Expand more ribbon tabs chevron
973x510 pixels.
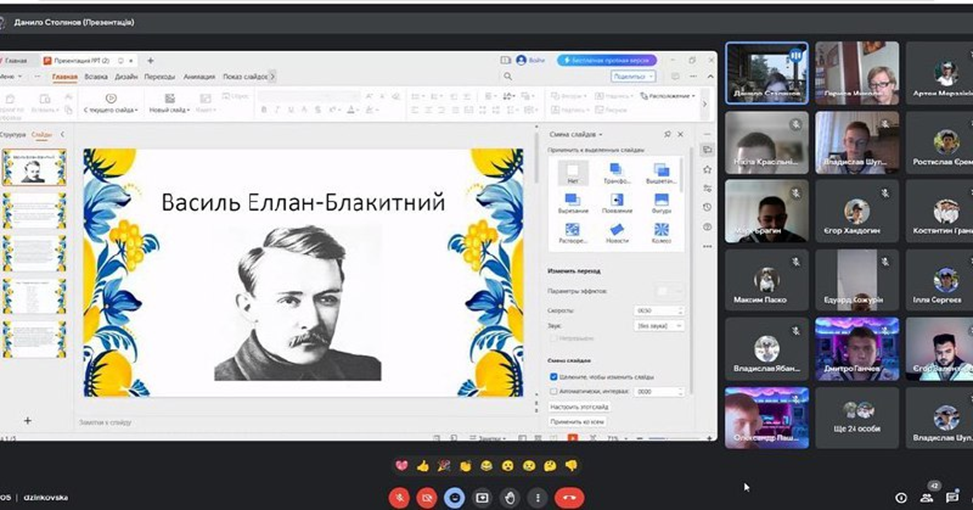(x=272, y=76)
